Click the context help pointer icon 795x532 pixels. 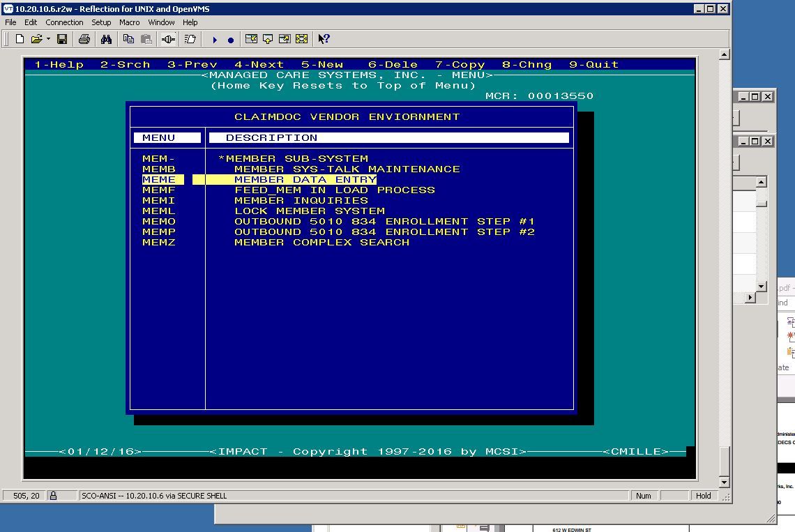(x=324, y=39)
